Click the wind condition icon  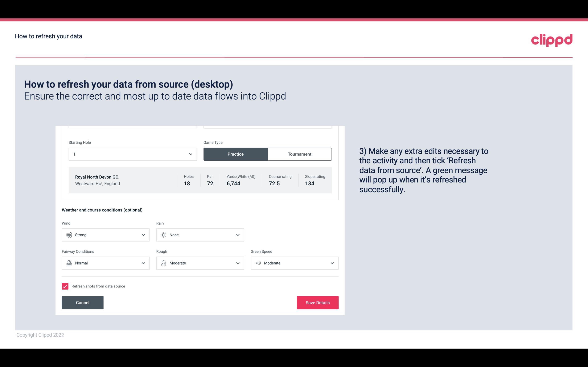[x=69, y=235]
